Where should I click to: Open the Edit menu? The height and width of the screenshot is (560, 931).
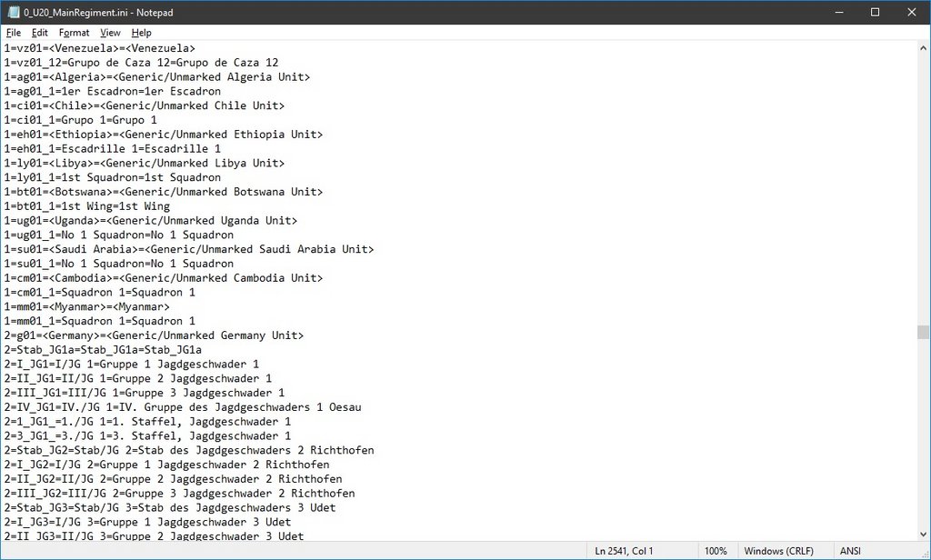tap(39, 33)
